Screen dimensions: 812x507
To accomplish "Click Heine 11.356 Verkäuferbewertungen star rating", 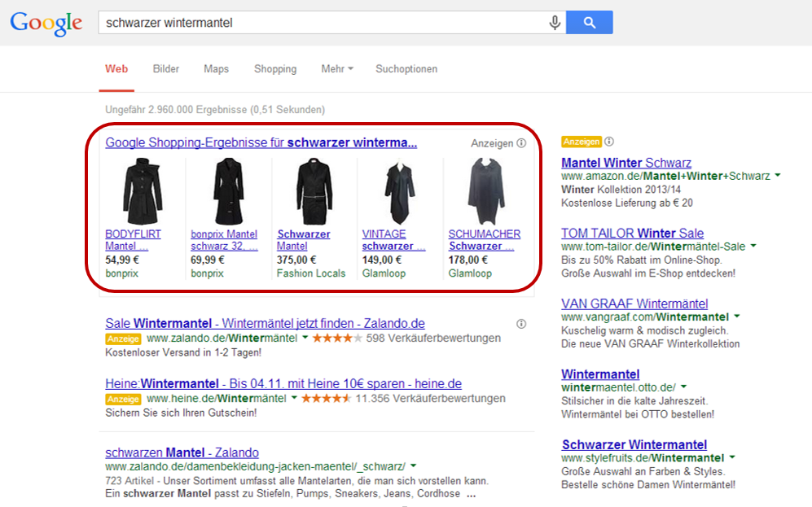I will pos(327,399).
